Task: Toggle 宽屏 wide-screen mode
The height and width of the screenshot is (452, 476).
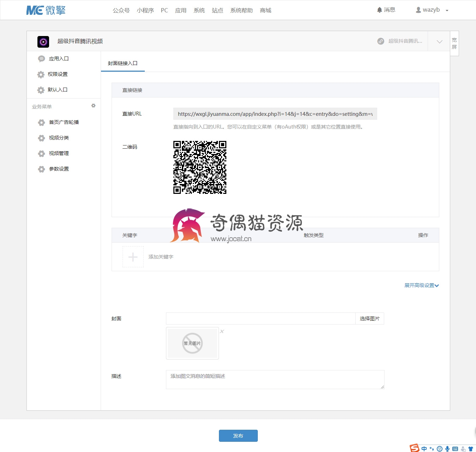Action: [454, 43]
